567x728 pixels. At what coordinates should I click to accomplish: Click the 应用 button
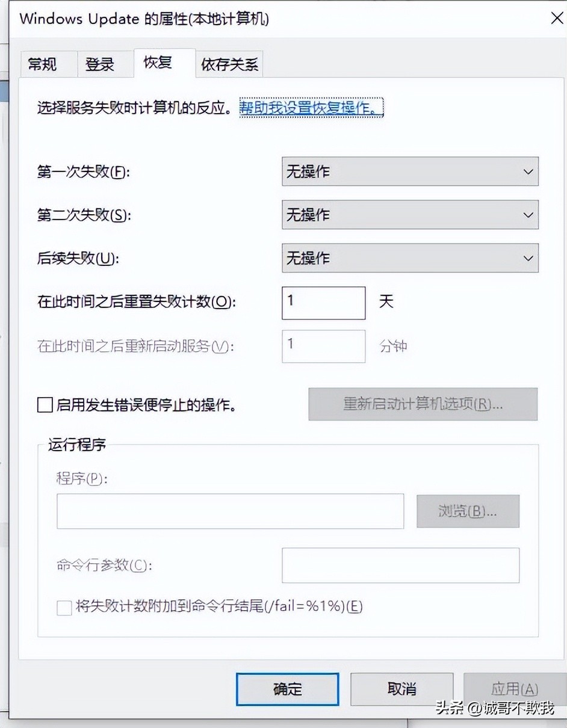(515, 689)
